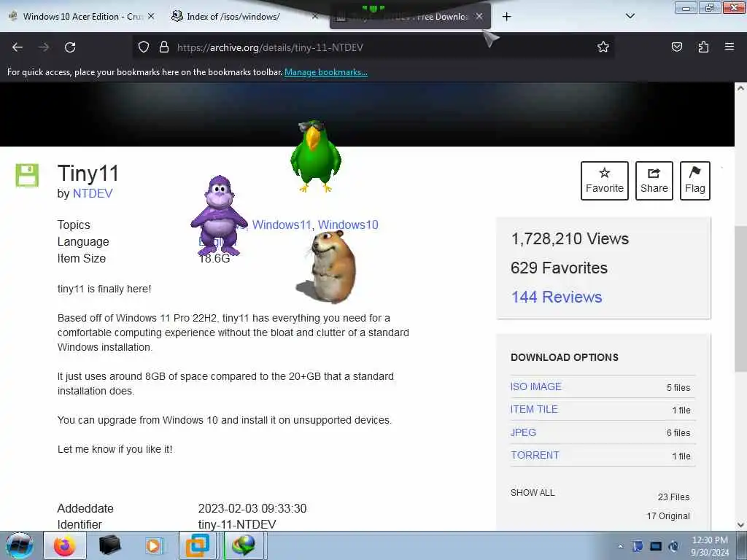Click 23 Files count

pos(673,497)
